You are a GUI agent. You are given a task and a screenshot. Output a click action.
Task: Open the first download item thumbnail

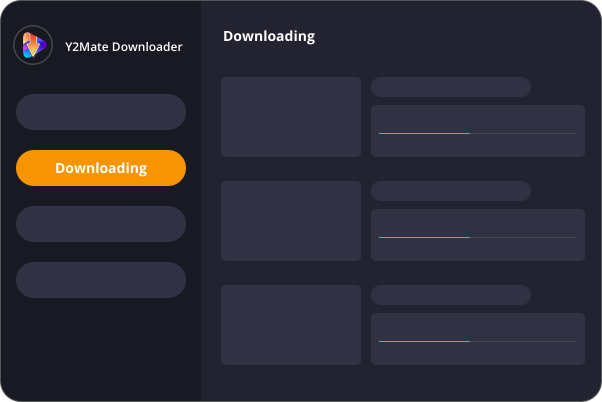291,117
